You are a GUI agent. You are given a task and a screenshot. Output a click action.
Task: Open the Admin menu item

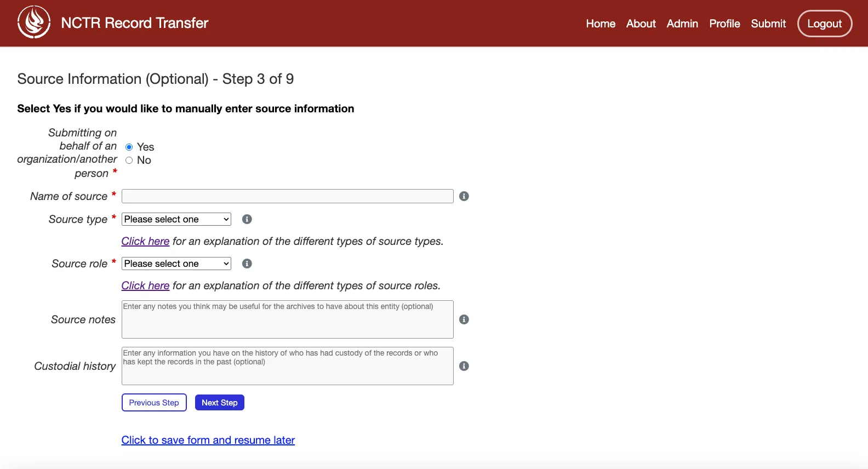click(x=682, y=24)
